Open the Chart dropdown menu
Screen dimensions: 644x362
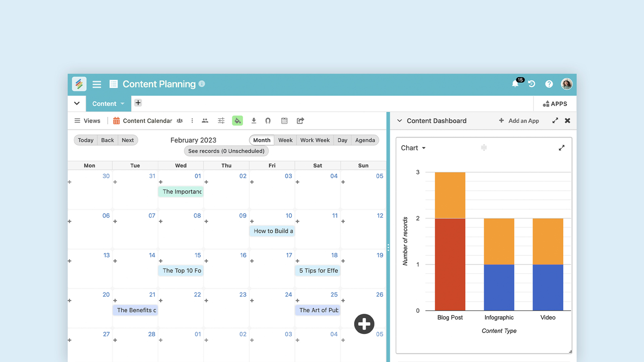[x=414, y=148]
